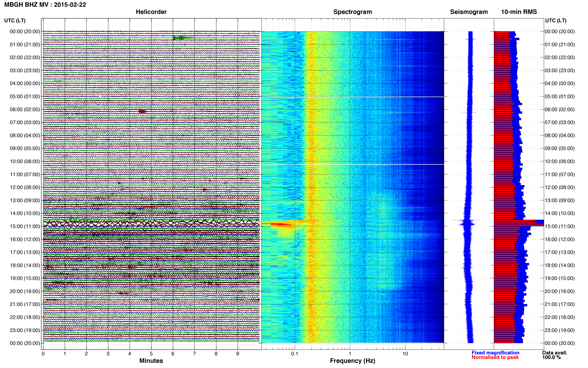This screenshot has height=368, width=588.
Task: Click the longest RMS bar near 15:00
Action: 519,225
